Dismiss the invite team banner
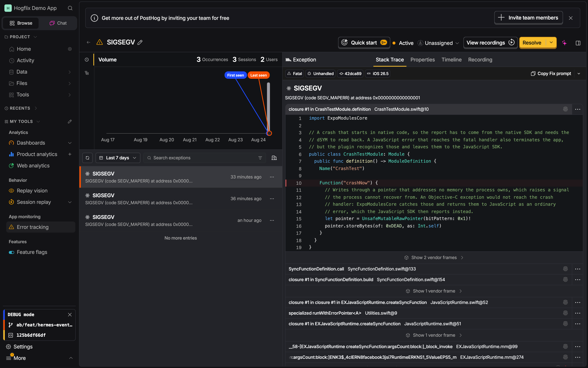 point(571,18)
